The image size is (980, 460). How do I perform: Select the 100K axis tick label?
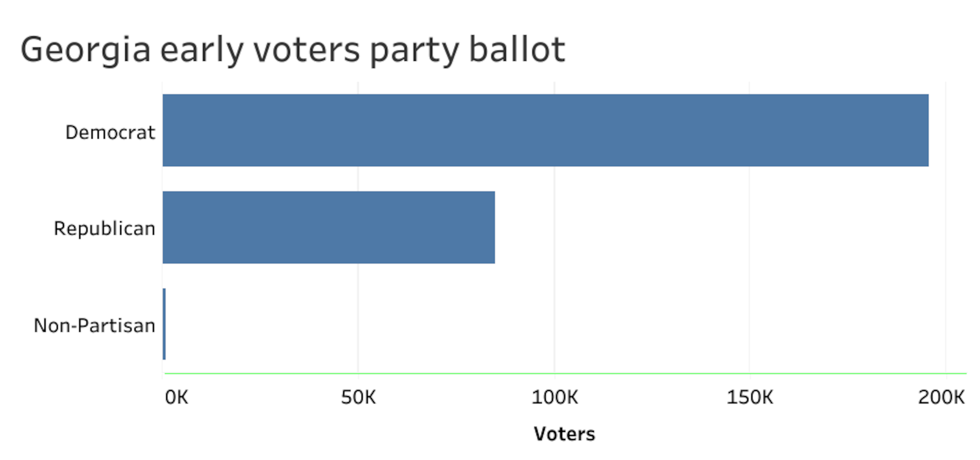[x=554, y=398]
